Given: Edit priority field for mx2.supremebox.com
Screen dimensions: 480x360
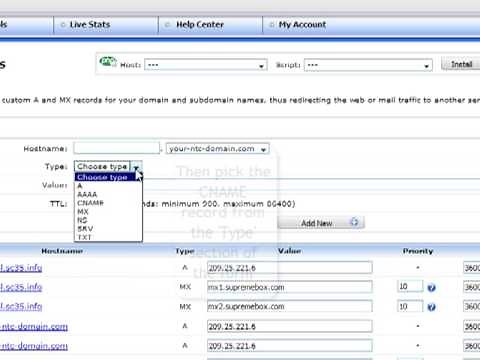Looking at the screenshot, I should (x=410, y=306).
